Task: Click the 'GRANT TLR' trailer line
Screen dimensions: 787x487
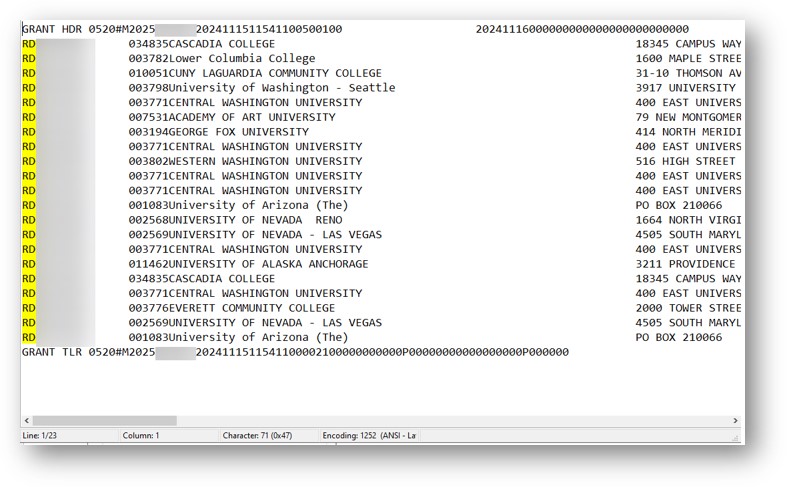Action: pos(295,352)
